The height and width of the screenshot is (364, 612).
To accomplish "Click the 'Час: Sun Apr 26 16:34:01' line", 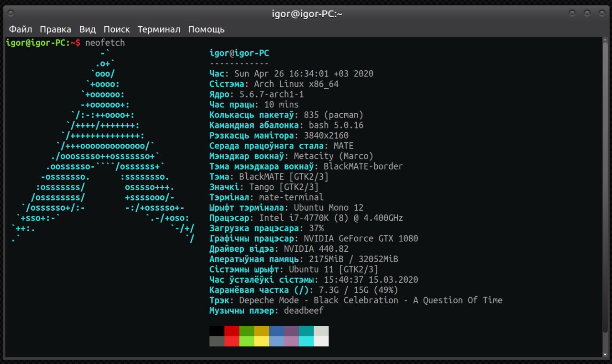I will click(x=291, y=74).
